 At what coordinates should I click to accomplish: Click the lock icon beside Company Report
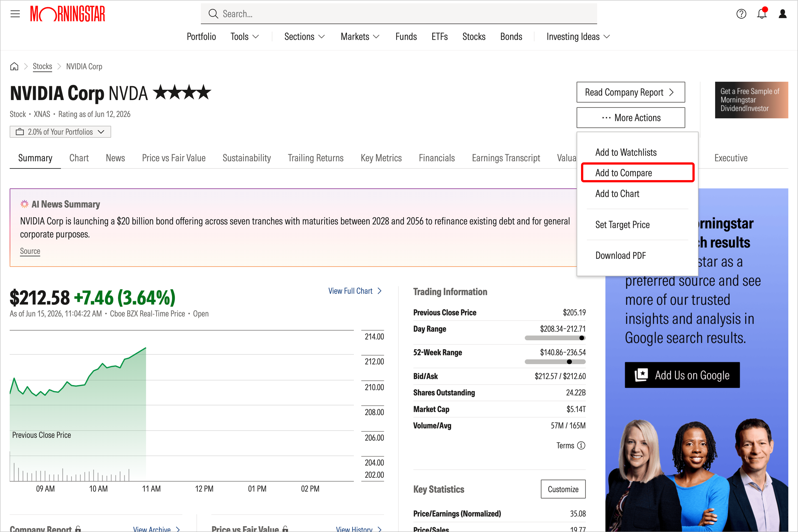click(x=78, y=528)
